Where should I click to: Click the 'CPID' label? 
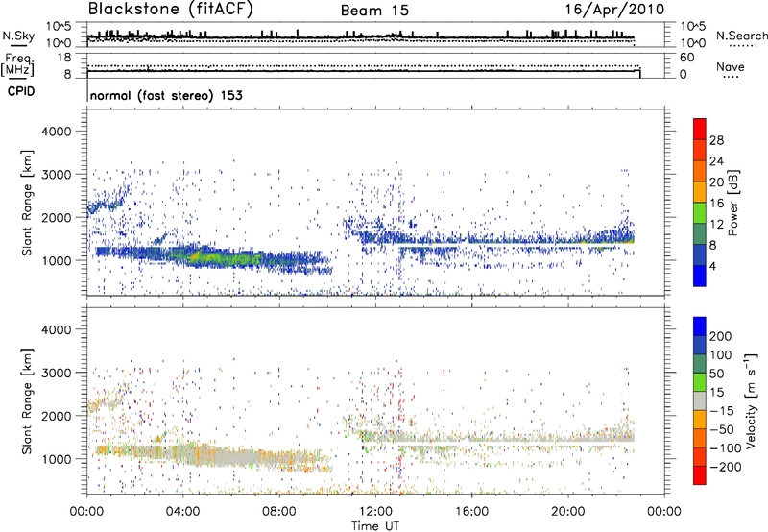21,91
